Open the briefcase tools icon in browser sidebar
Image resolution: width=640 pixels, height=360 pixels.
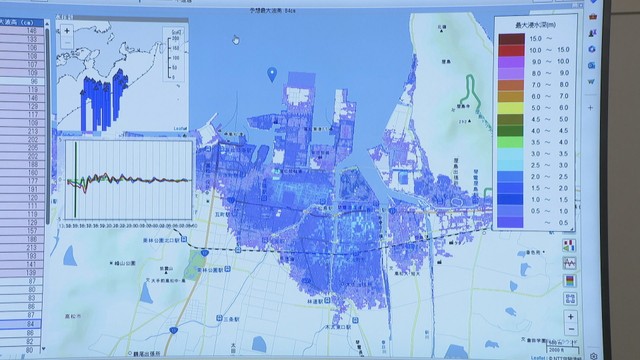pyautogui.click(x=593, y=17)
